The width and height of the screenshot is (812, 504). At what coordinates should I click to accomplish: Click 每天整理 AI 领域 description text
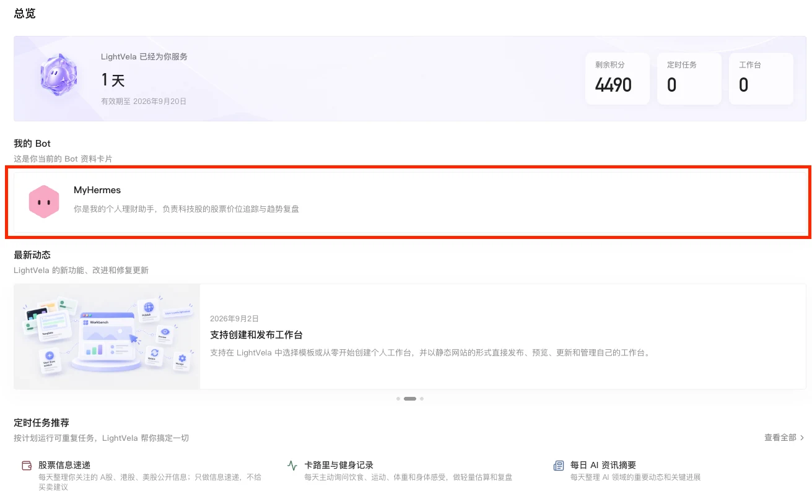point(635,477)
